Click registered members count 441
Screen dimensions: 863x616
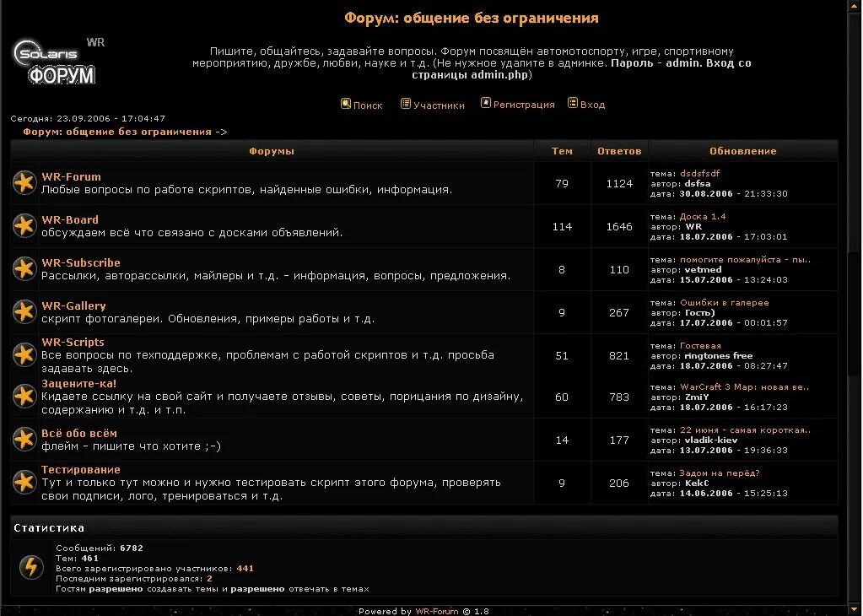click(x=245, y=568)
